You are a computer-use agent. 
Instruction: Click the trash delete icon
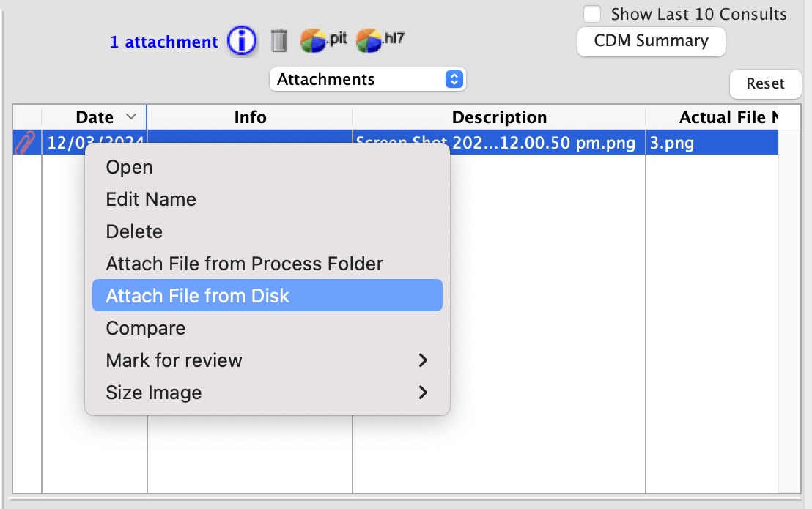[278, 42]
